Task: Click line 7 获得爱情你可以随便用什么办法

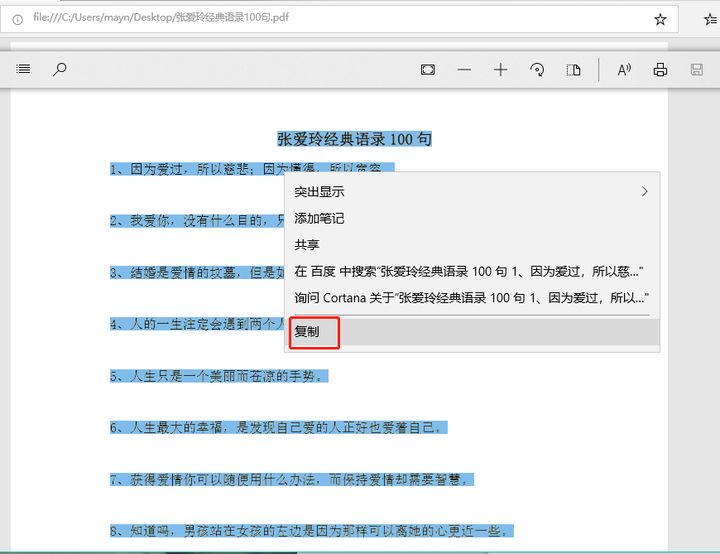Action: pyautogui.click(x=292, y=480)
